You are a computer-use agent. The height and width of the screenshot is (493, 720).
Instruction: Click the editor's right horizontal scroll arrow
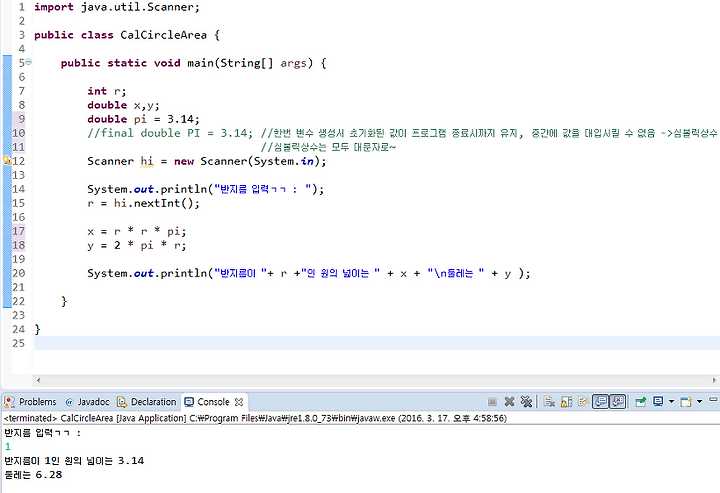click(x=714, y=380)
